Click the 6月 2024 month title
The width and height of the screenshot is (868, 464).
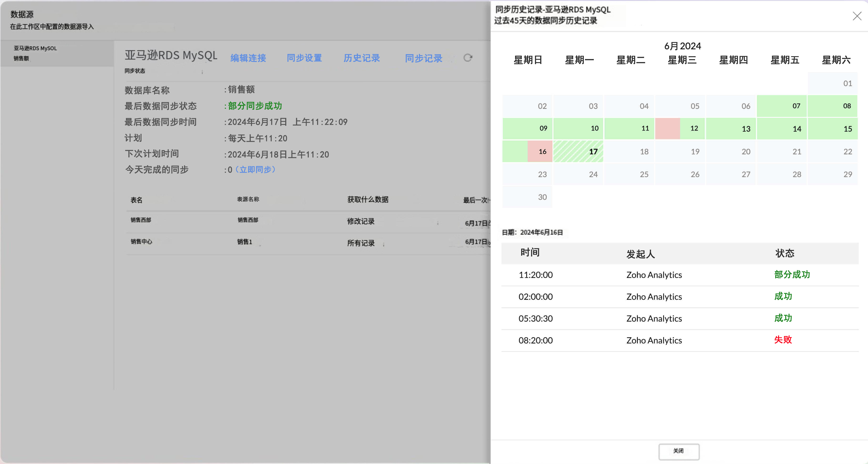pyautogui.click(x=682, y=46)
